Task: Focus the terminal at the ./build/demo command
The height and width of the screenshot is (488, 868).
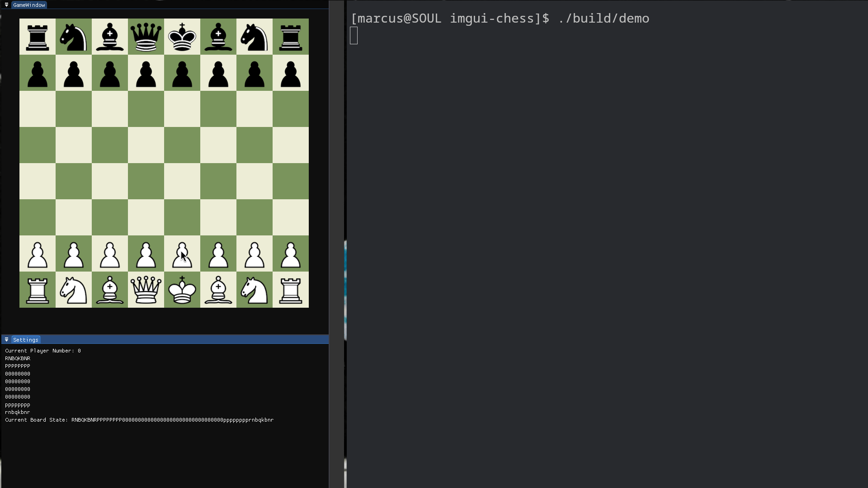Action: (604, 19)
